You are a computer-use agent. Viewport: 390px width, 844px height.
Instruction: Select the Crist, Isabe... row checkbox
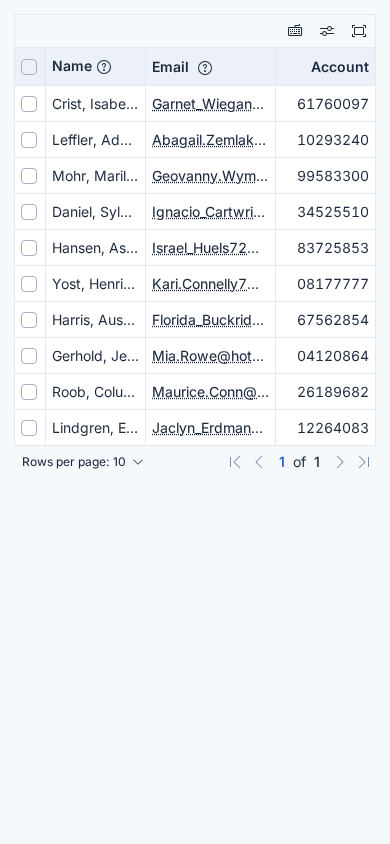pyautogui.click(x=29, y=104)
